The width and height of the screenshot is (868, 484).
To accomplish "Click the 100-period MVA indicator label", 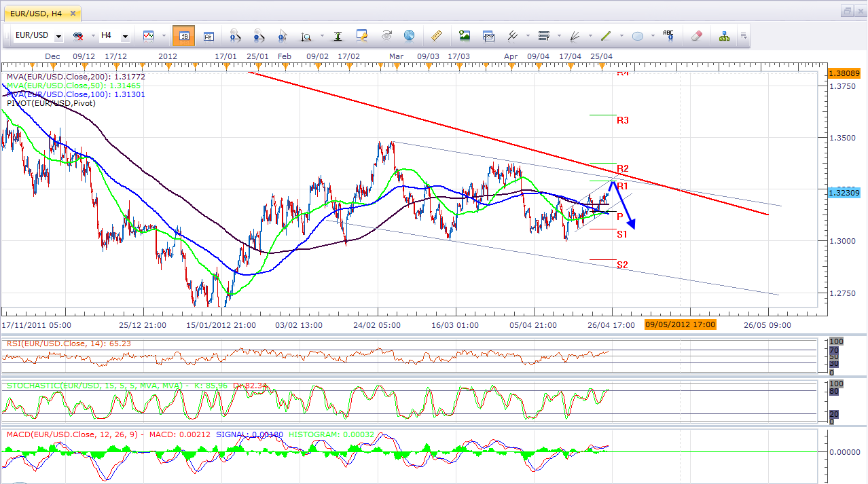I will [x=76, y=94].
